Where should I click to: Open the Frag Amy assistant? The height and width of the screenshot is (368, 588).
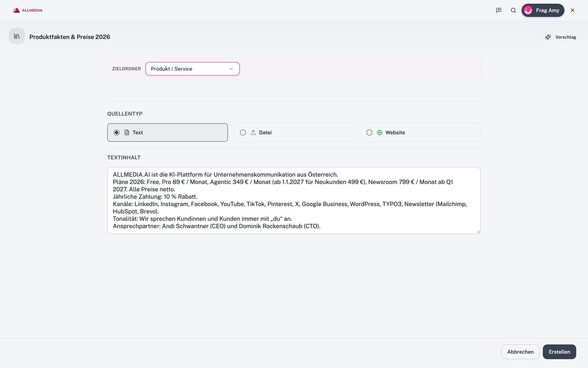click(x=543, y=10)
